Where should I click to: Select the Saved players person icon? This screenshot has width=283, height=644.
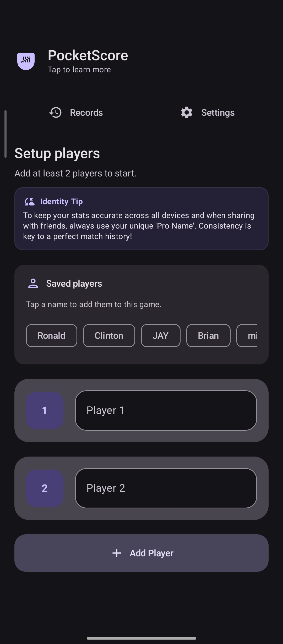click(33, 283)
